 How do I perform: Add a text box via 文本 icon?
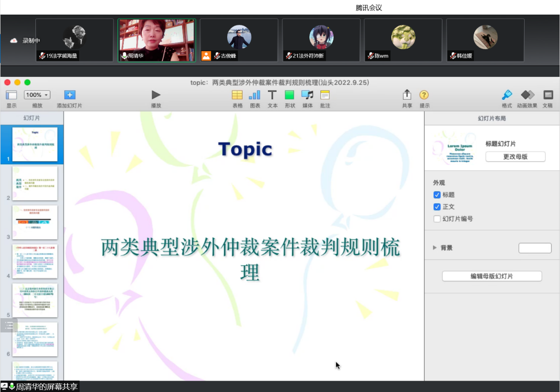pos(272,95)
